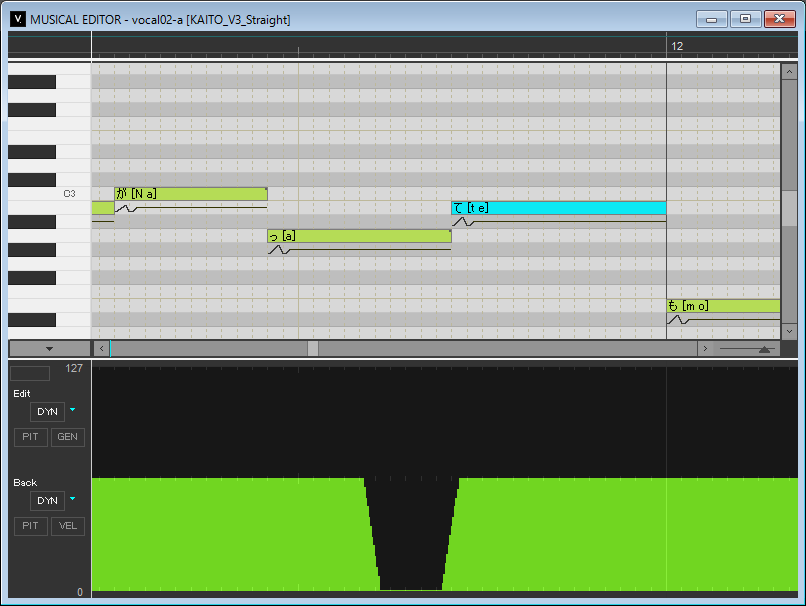Click the green note cut off at left edge
The image size is (806, 606).
coord(103,208)
